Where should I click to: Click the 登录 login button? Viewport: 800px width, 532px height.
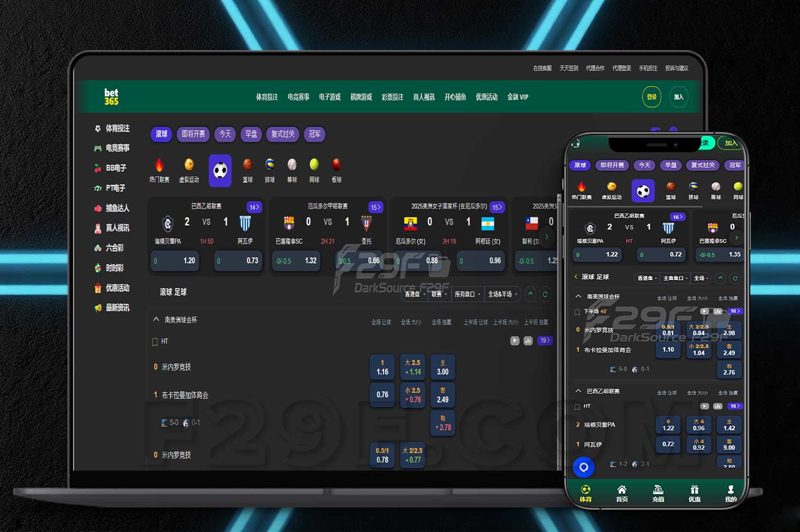pyautogui.click(x=651, y=97)
